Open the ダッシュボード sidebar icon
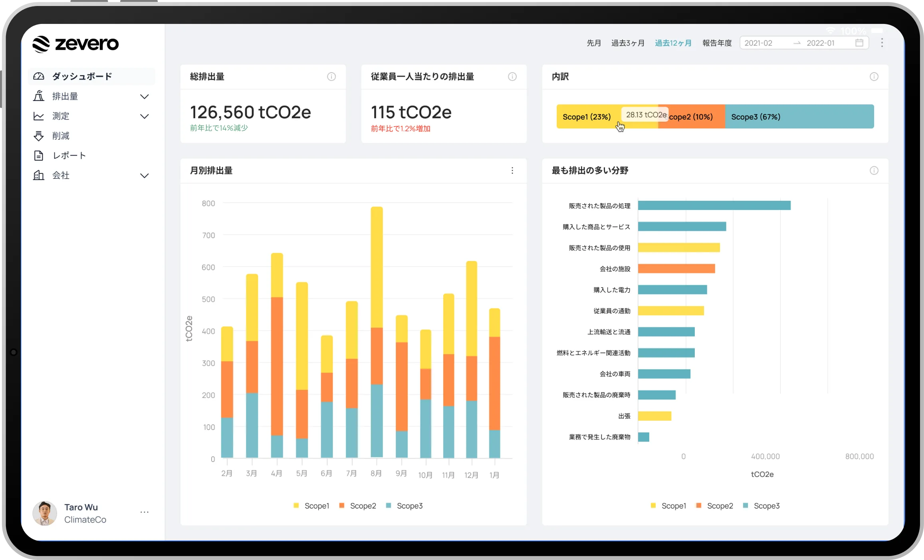The height and width of the screenshot is (560, 924). tap(39, 76)
